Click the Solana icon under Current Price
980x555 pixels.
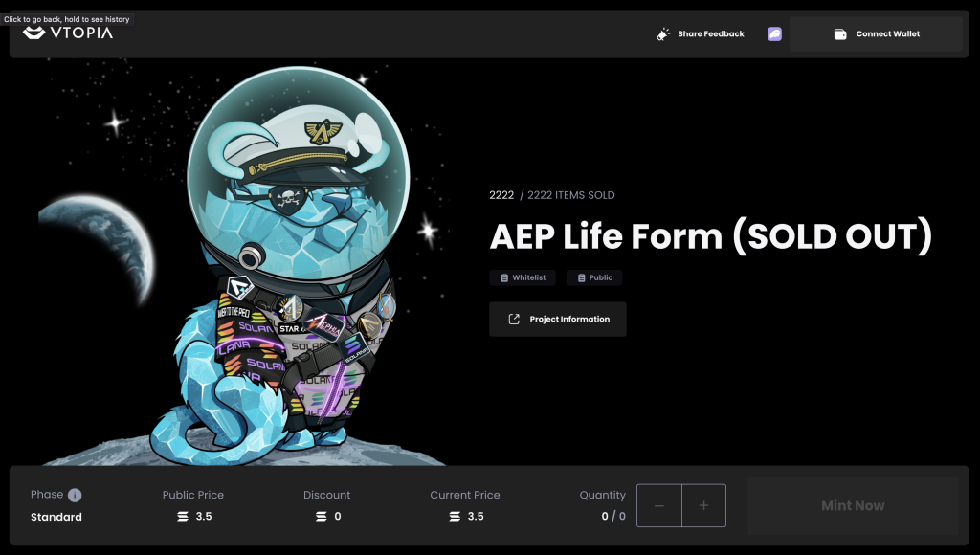coord(455,517)
